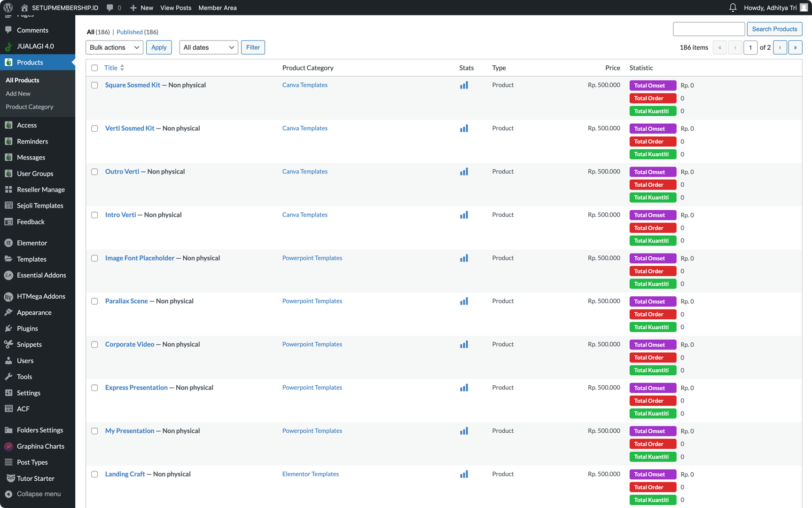
Task: View stats icon for Landing Craft product
Action: 464,474
